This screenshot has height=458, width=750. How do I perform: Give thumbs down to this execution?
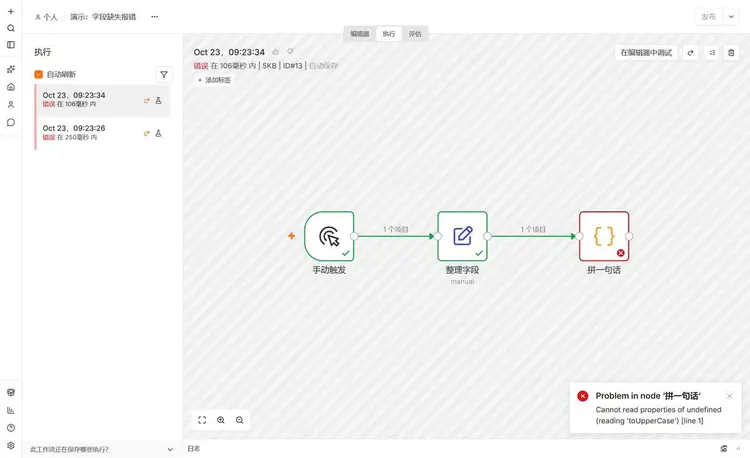[290, 52]
